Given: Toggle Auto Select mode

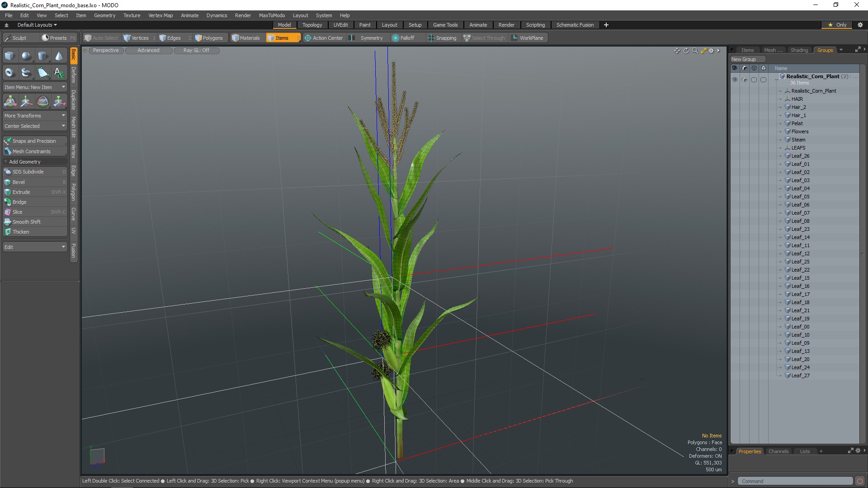Looking at the screenshot, I should pos(101,38).
